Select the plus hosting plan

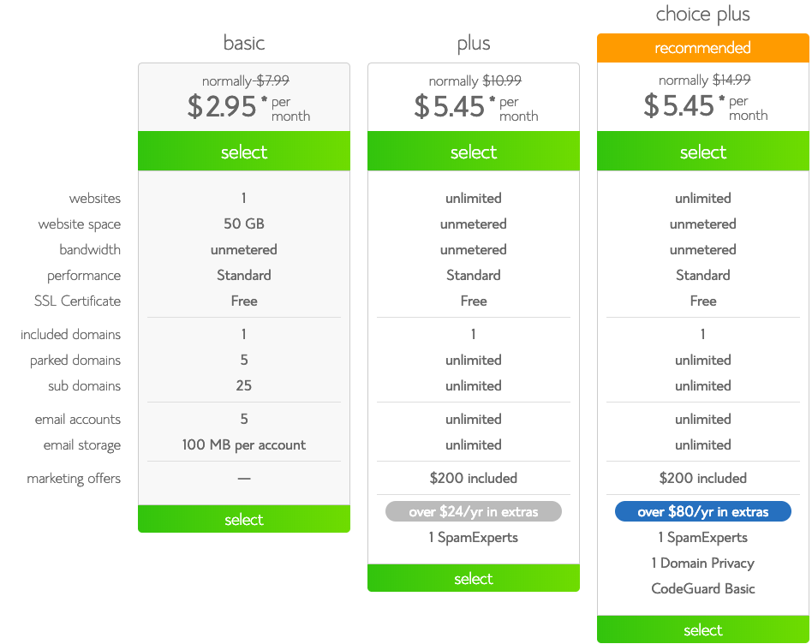pyautogui.click(x=474, y=151)
